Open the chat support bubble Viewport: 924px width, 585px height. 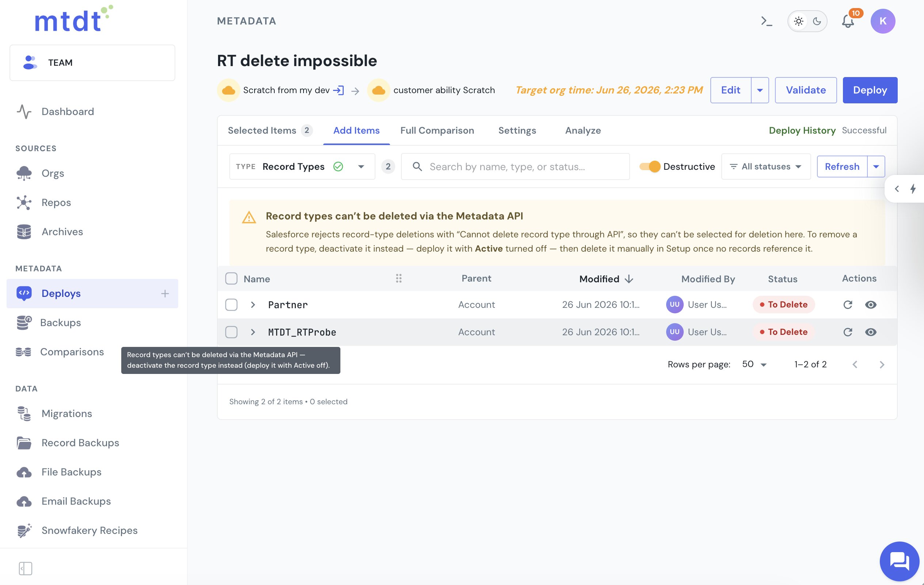click(x=899, y=561)
